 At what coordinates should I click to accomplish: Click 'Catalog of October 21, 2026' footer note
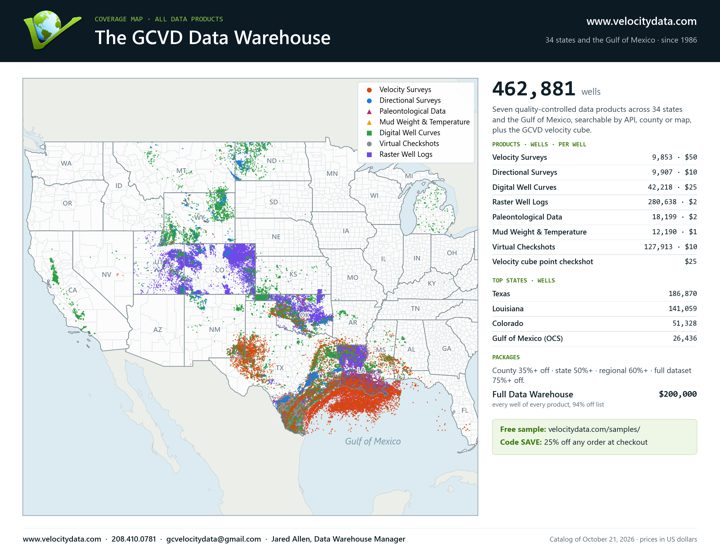[592, 539]
